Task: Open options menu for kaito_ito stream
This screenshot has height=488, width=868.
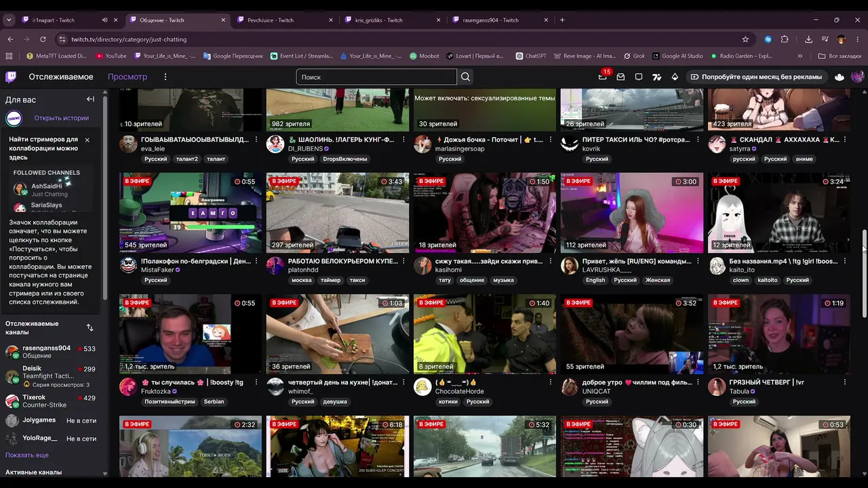Action: (x=845, y=261)
